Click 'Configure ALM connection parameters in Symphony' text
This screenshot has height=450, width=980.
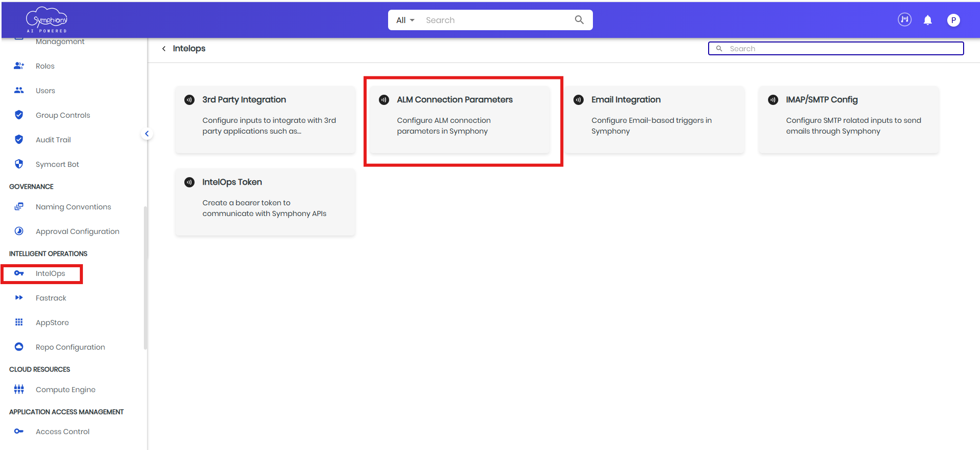(x=443, y=125)
